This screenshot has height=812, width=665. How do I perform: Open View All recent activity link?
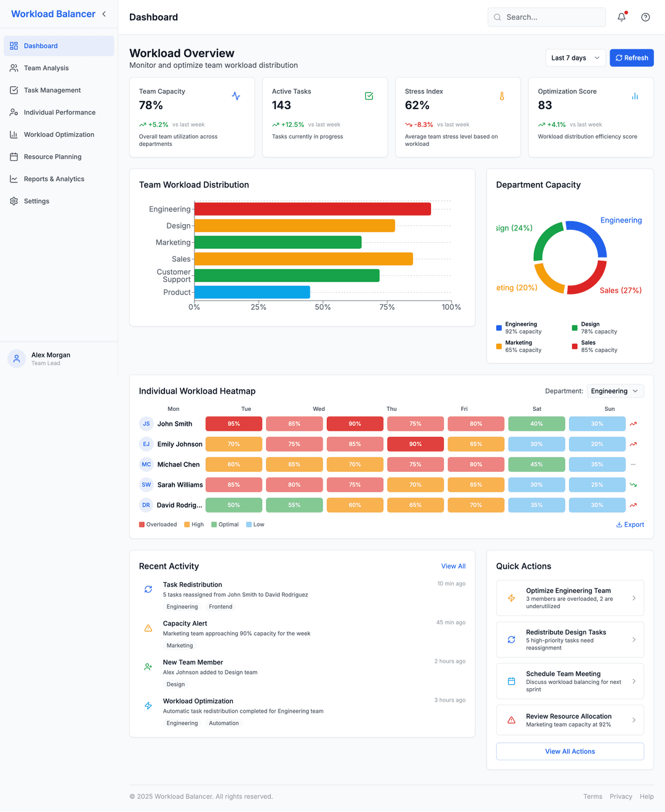pyautogui.click(x=453, y=566)
